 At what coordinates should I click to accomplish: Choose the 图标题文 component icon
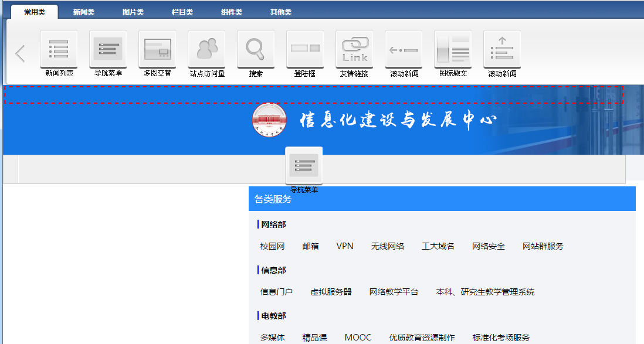click(x=453, y=49)
